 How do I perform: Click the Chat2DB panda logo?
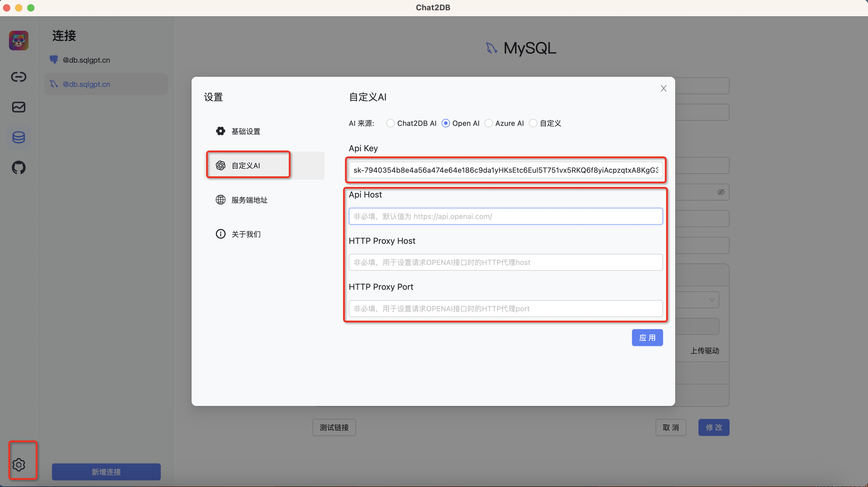[x=18, y=40]
